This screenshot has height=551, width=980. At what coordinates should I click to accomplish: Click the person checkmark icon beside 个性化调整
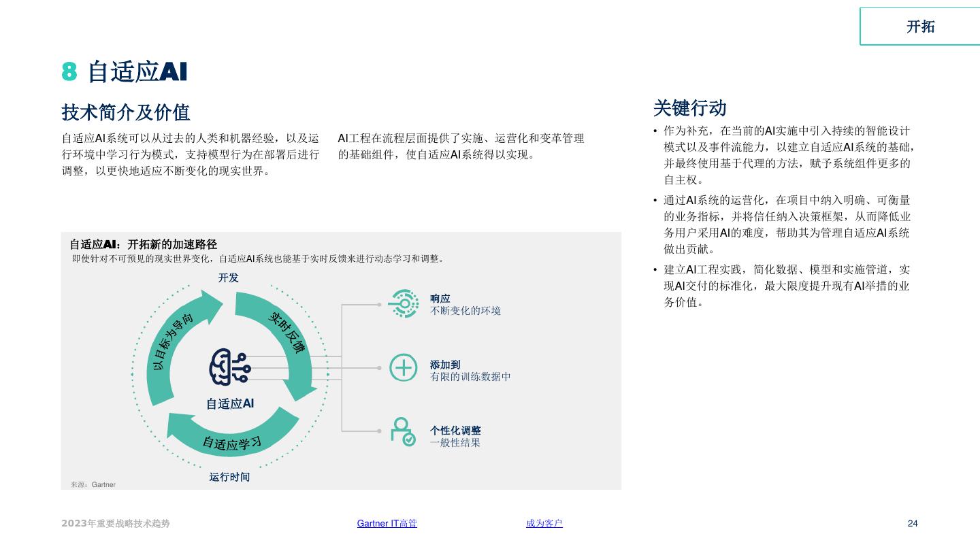point(402,431)
